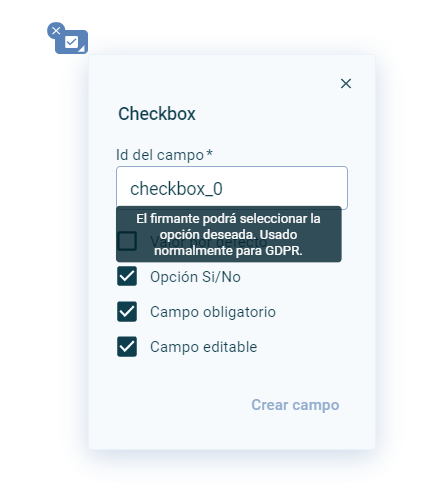Remove the checkbox field with the X badge
The width and height of the screenshot is (423, 484).
coord(56,31)
